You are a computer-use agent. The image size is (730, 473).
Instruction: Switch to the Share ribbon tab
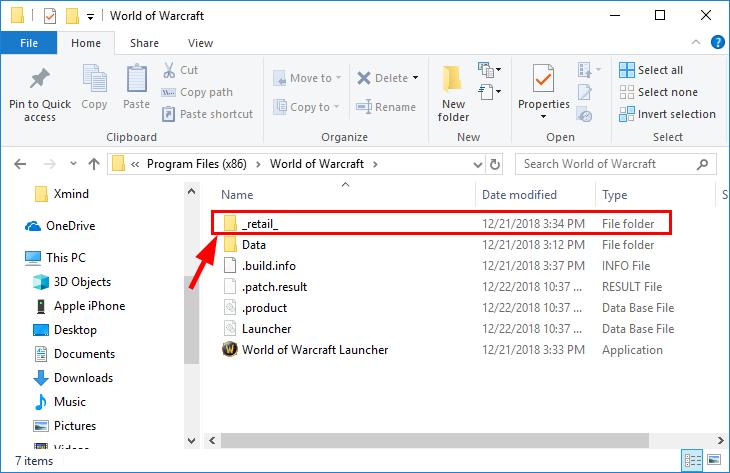click(x=144, y=43)
